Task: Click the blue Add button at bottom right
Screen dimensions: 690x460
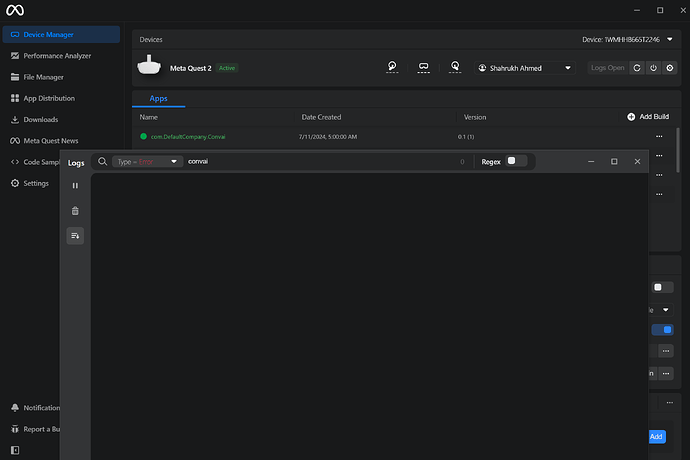Action: pyautogui.click(x=657, y=437)
